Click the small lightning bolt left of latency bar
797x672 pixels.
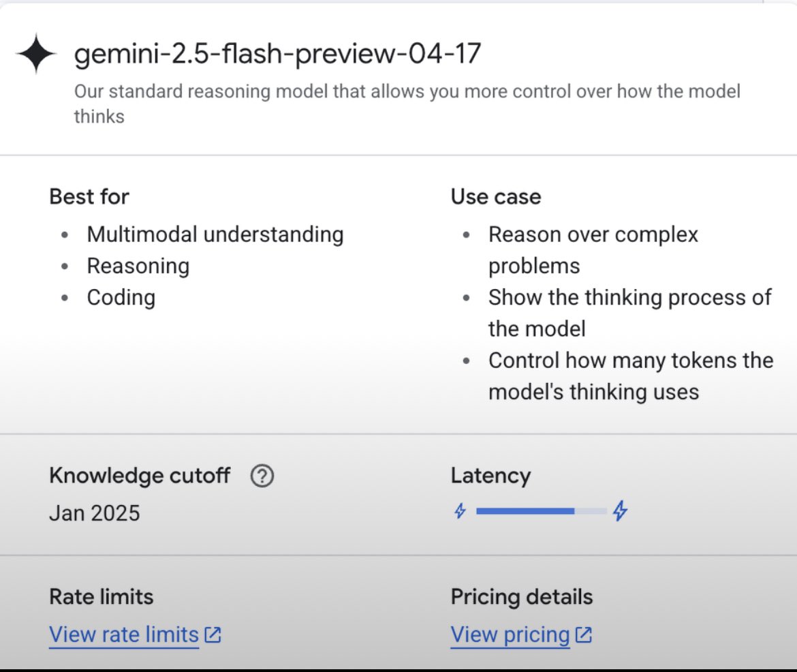point(460,510)
